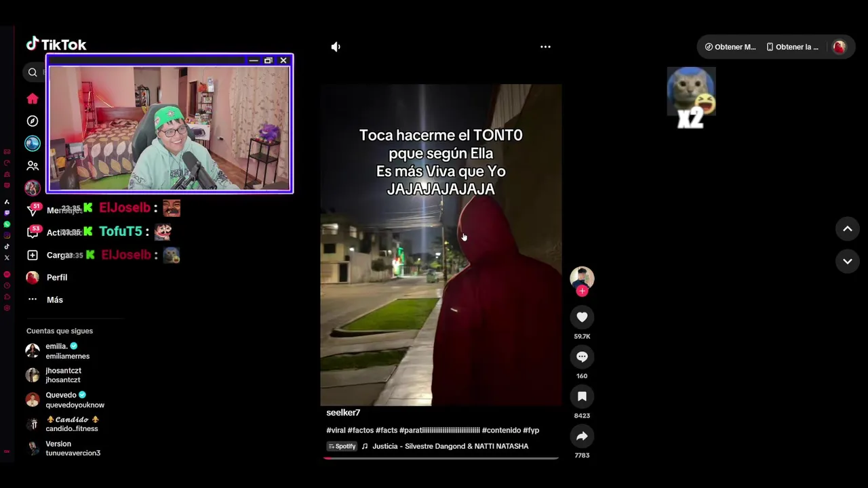Seek on the video progress bar

coord(441,458)
